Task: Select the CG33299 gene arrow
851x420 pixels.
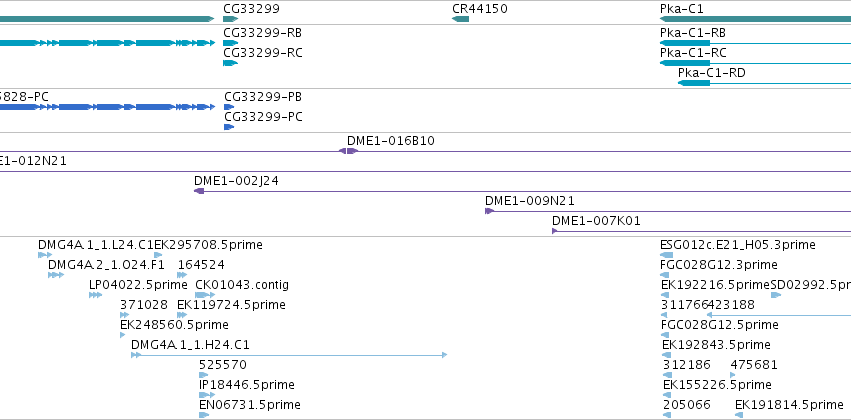Action: coord(231,19)
